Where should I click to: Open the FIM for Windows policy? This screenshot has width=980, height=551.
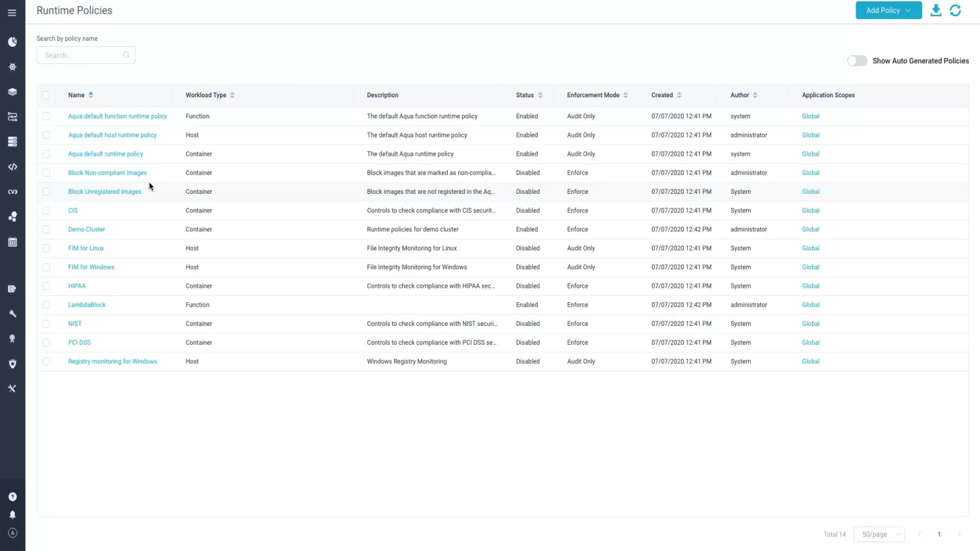coord(91,267)
